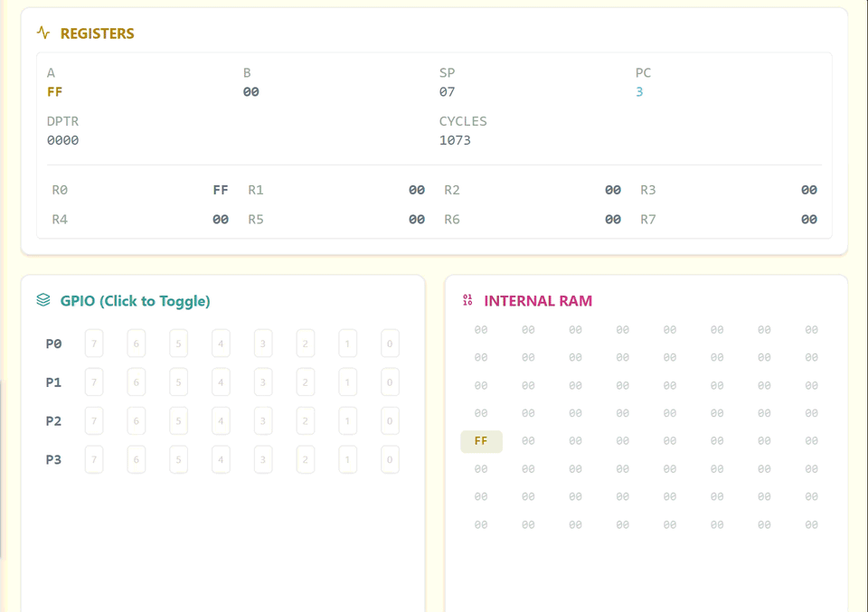Click the PC register value 3
Viewport: 868px width, 612px height.
coord(639,92)
